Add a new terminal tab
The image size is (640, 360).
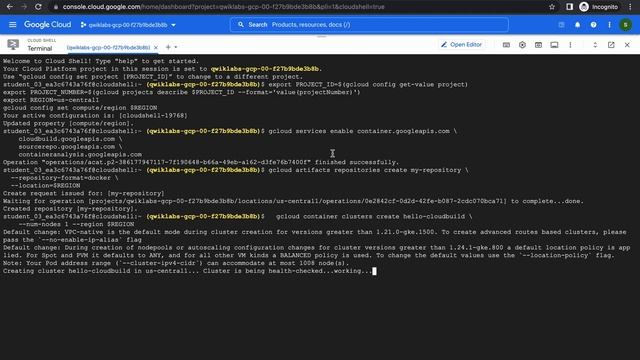(x=168, y=47)
